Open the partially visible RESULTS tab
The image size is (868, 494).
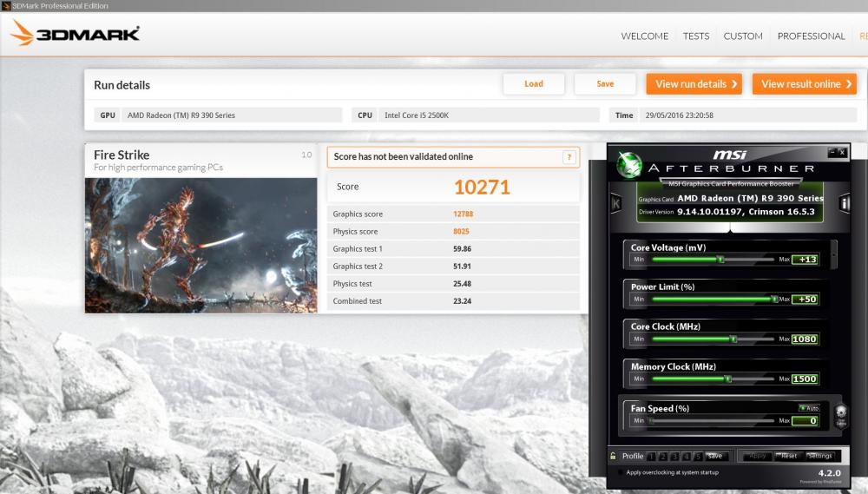(863, 36)
